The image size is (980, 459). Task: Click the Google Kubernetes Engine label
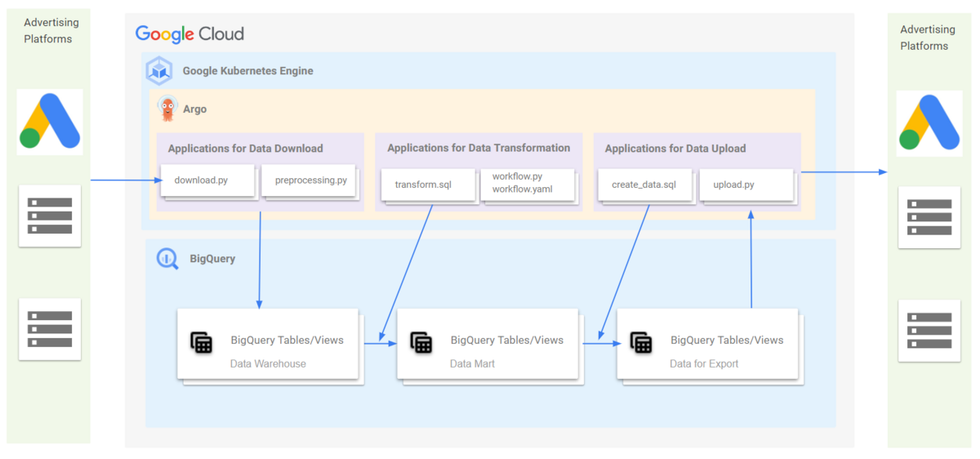[247, 71]
